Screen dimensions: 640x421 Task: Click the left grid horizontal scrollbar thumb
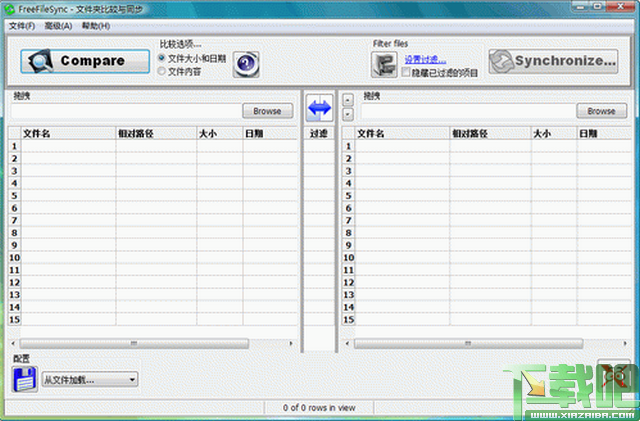(x=134, y=343)
